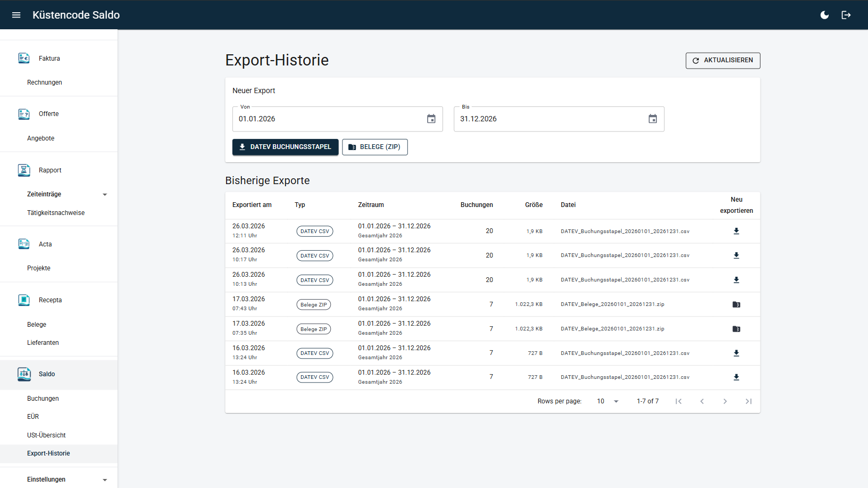Go to the USt-Übersicht page
This screenshot has height=488, width=868.
click(46, 435)
